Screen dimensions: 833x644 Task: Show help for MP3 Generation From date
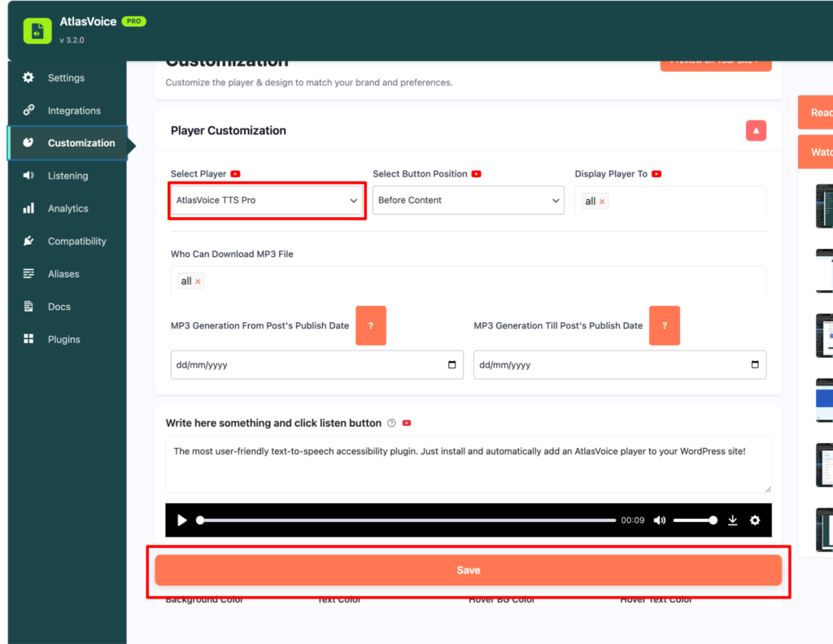pyautogui.click(x=371, y=325)
